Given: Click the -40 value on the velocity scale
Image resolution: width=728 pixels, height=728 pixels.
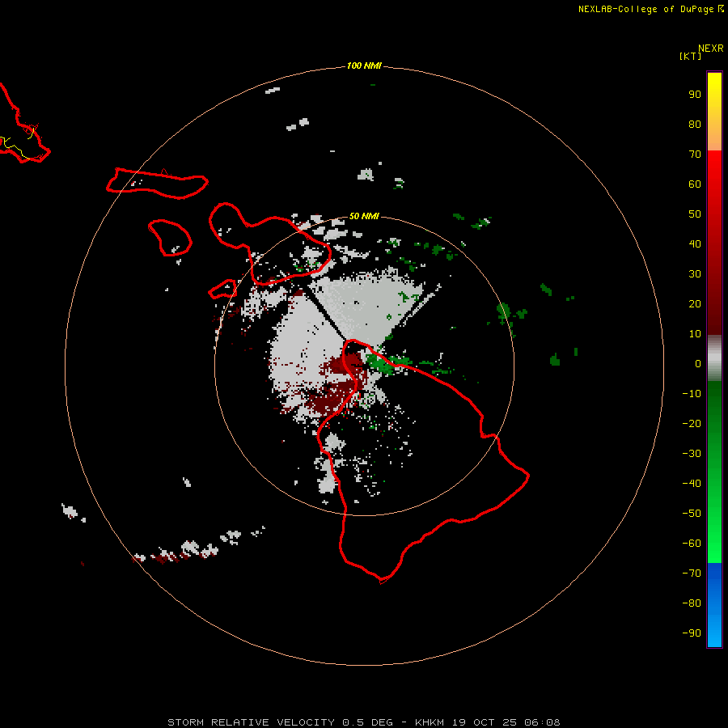Looking at the screenshot, I should tap(692, 484).
